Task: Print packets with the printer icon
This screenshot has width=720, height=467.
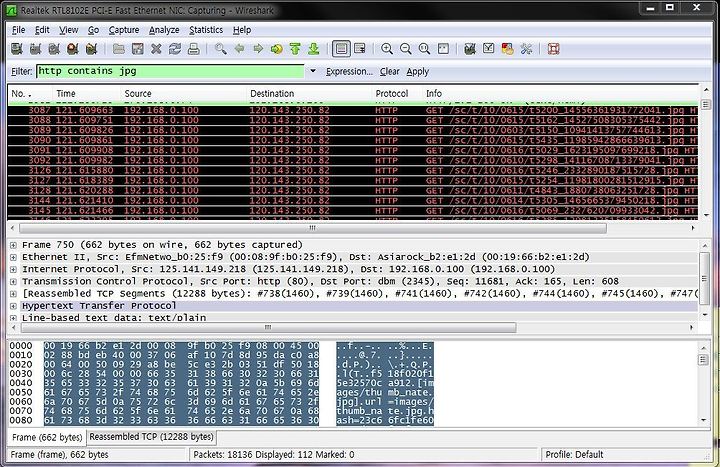Action: (194, 49)
